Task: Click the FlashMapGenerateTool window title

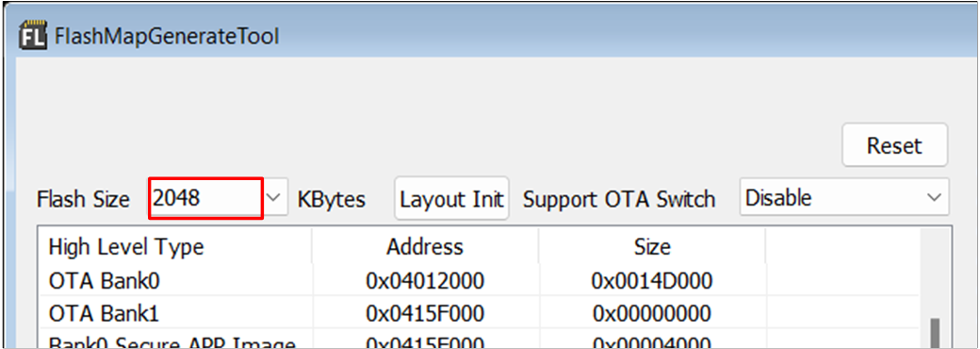Action: [x=167, y=36]
